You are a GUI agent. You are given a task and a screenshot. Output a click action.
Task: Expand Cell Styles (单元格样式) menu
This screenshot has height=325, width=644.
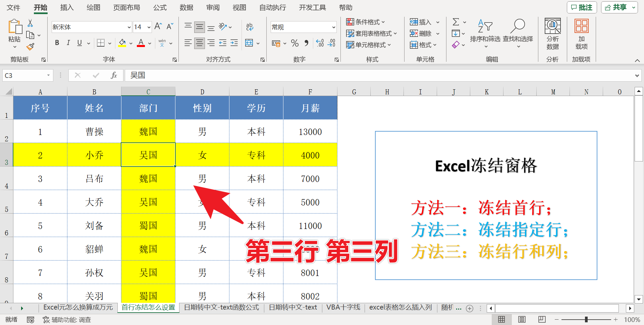tap(369, 45)
